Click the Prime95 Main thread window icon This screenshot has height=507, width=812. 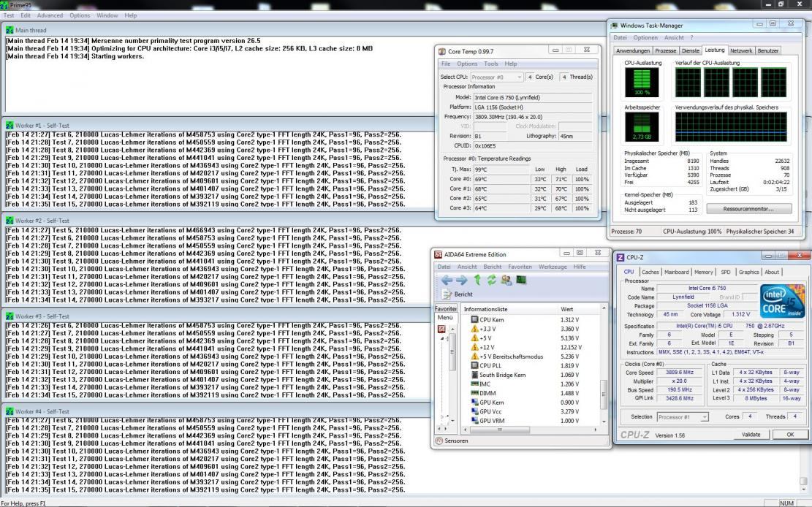(10, 30)
